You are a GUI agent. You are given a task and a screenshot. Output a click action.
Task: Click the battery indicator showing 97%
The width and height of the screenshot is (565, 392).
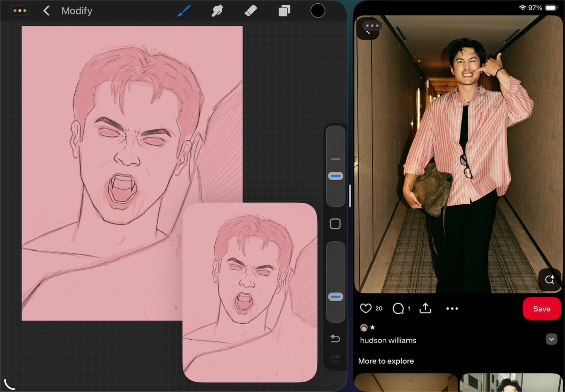tap(550, 8)
